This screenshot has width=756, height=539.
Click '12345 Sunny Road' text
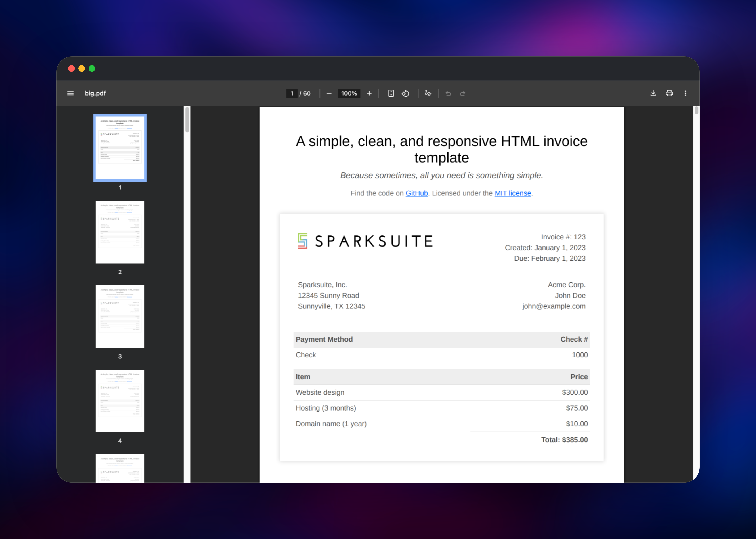[328, 295]
